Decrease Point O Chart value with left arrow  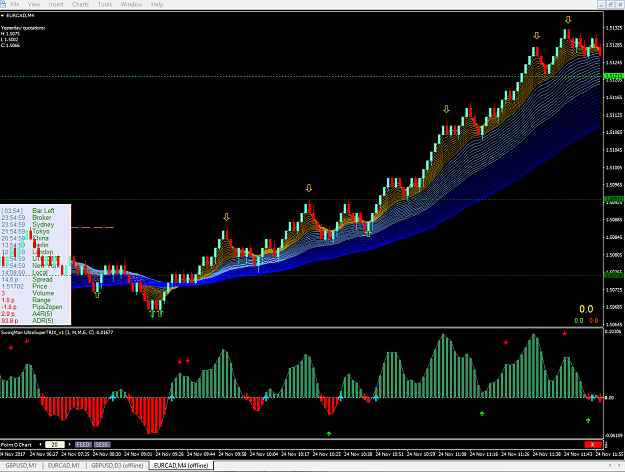[x=40, y=444]
